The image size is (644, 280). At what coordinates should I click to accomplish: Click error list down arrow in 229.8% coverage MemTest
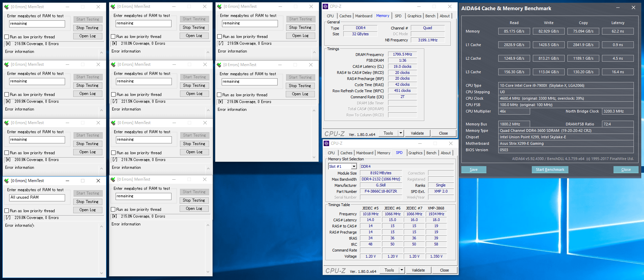click(101, 273)
